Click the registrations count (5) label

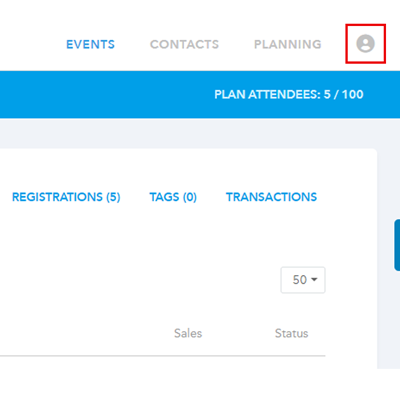113,197
